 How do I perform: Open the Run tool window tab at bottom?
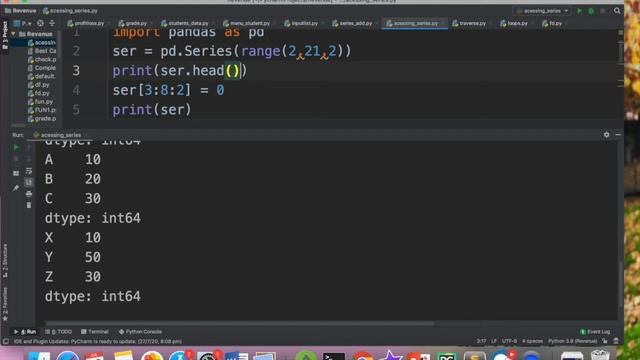tap(25, 332)
